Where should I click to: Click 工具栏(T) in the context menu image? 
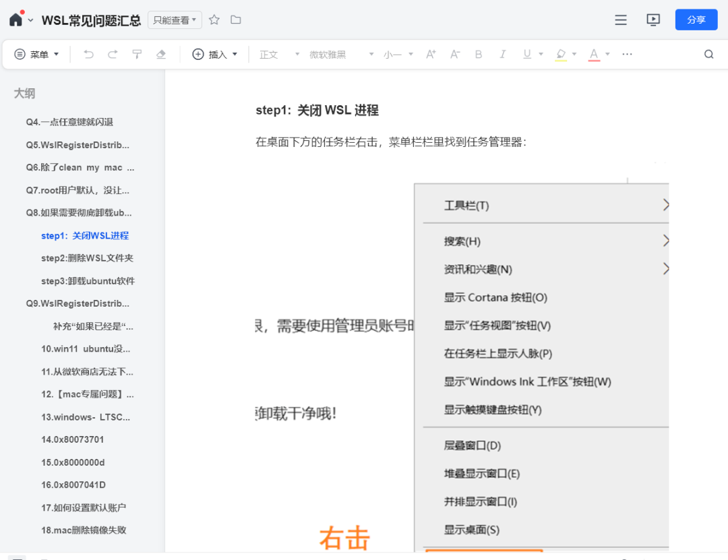point(466,206)
